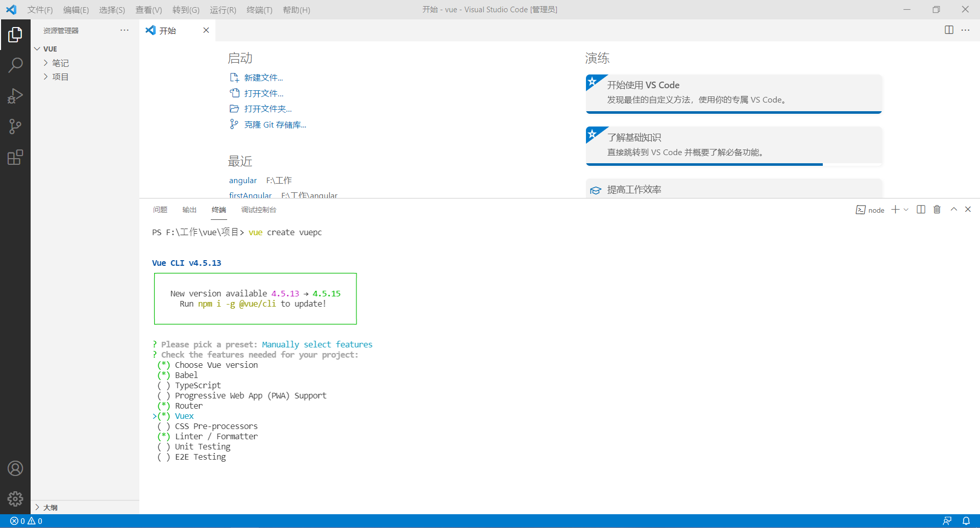Maximize the panel with up chevron
Viewport: 980px width, 528px height.
tap(953, 210)
